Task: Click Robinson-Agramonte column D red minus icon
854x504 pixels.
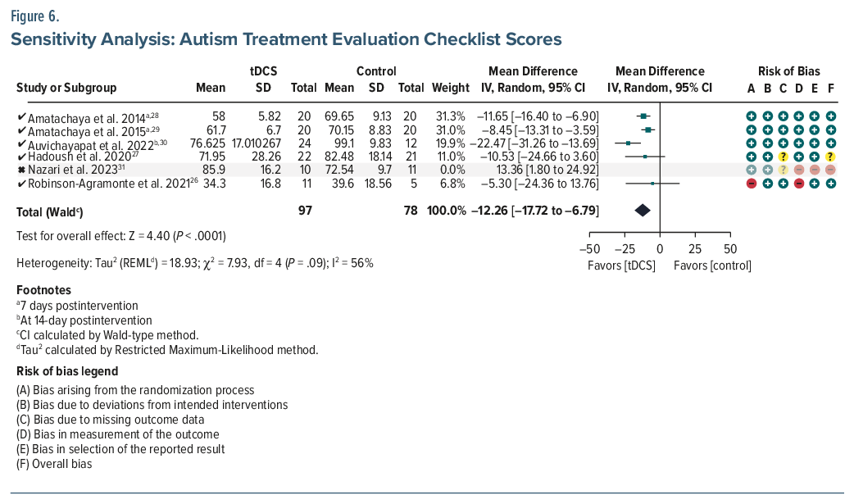Action: pos(799,183)
